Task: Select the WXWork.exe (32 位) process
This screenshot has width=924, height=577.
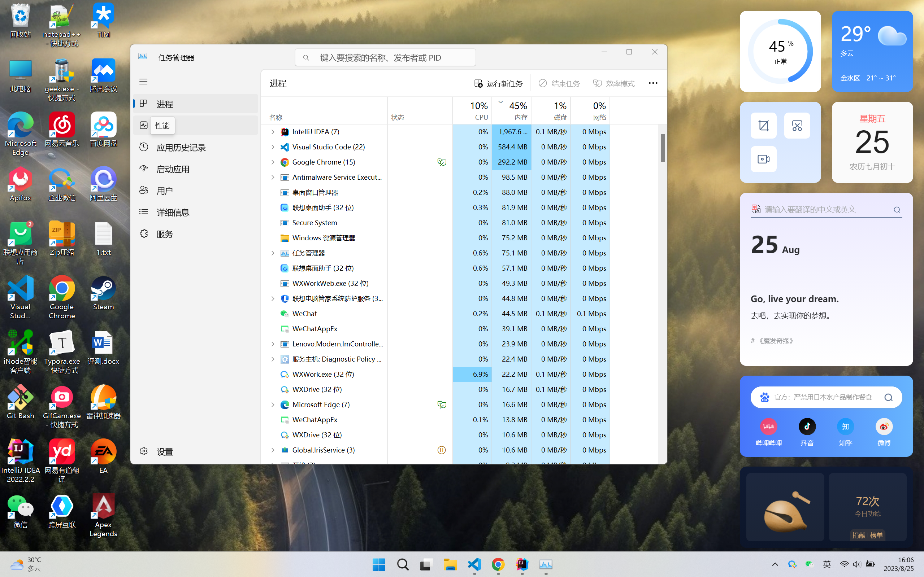Action: [436, 374]
